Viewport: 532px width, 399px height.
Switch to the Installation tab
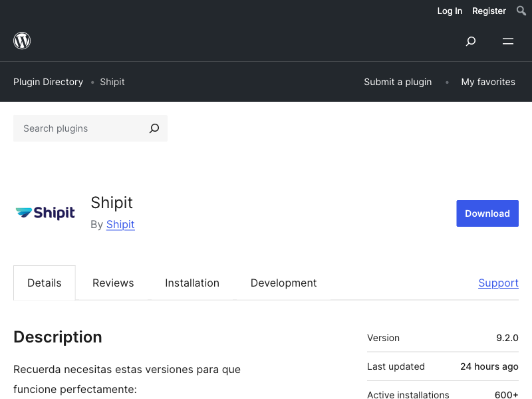click(192, 283)
